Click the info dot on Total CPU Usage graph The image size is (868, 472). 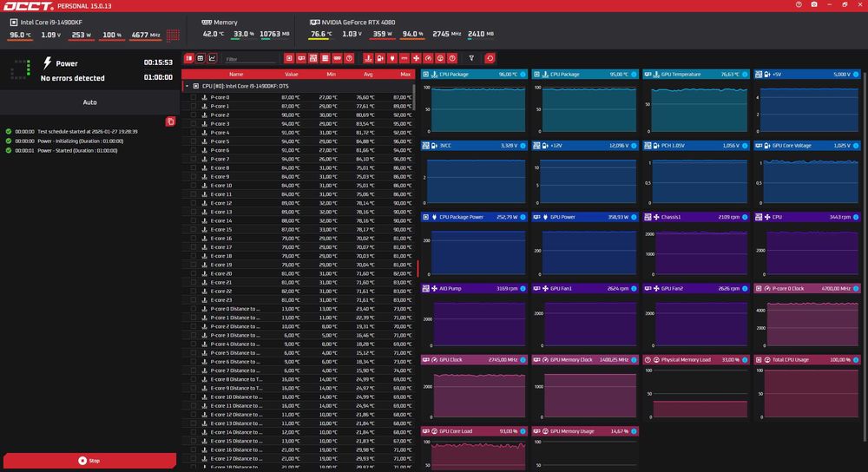tap(856, 360)
